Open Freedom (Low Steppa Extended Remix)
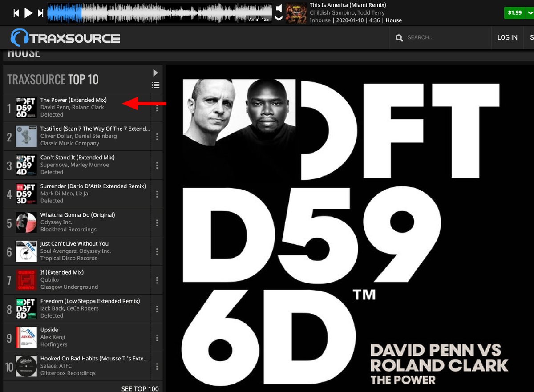 click(90, 301)
